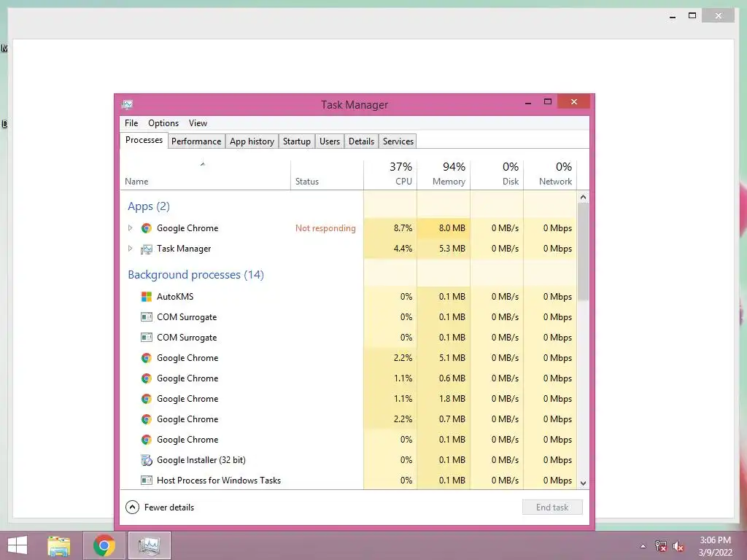This screenshot has height=560, width=747.
Task: Switch to the Services tab
Action: (398, 141)
